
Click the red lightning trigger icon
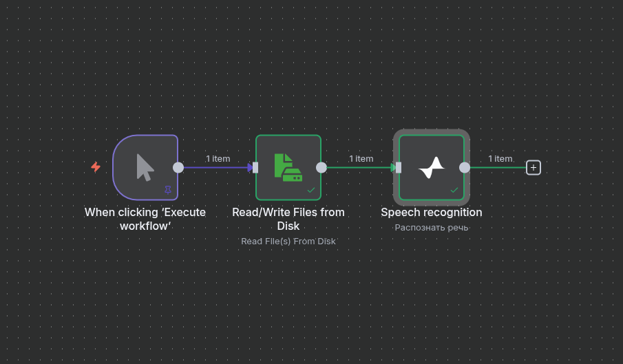96,167
